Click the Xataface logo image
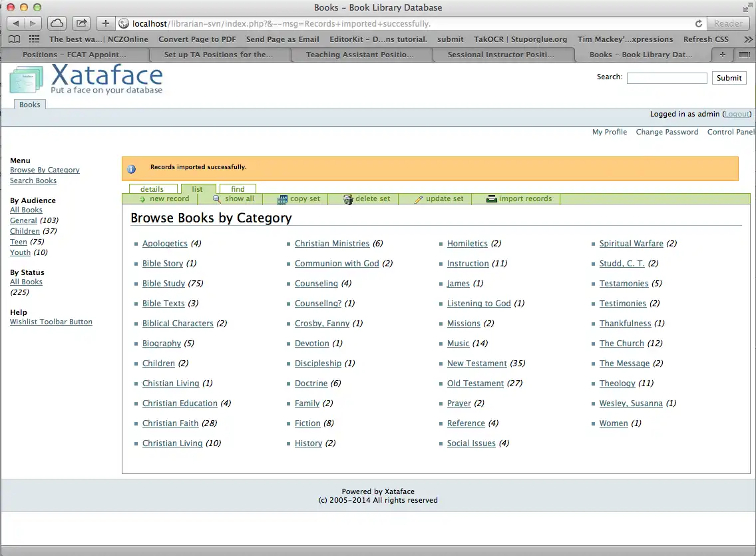Image resolution: width=756 pixels, height=556 pixels. click(x=87, y=79)
